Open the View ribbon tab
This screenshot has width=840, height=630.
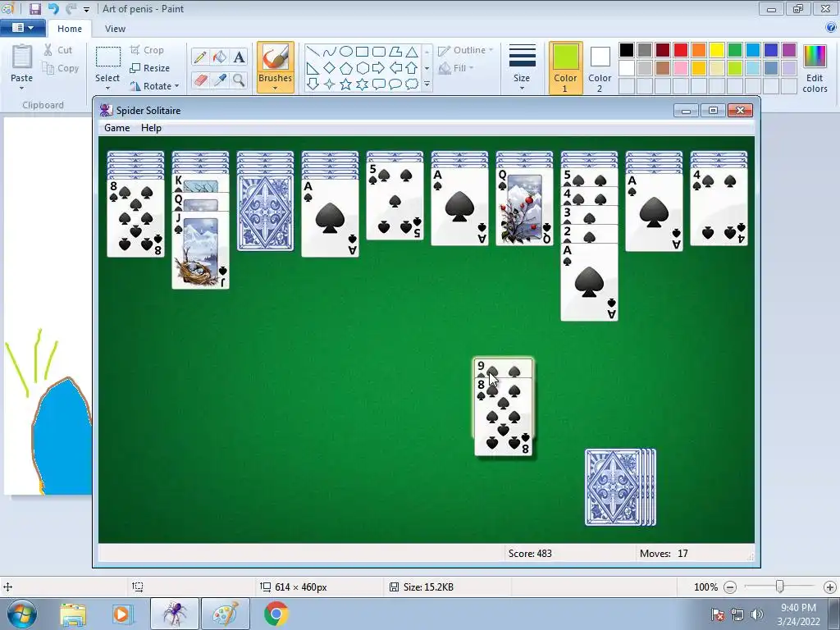[x=115, y=29]
